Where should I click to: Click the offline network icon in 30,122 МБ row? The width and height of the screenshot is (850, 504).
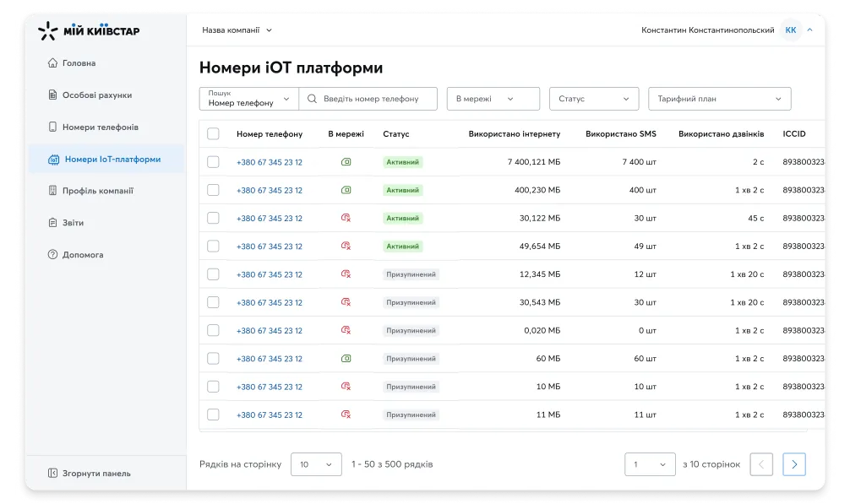(346, 218)
